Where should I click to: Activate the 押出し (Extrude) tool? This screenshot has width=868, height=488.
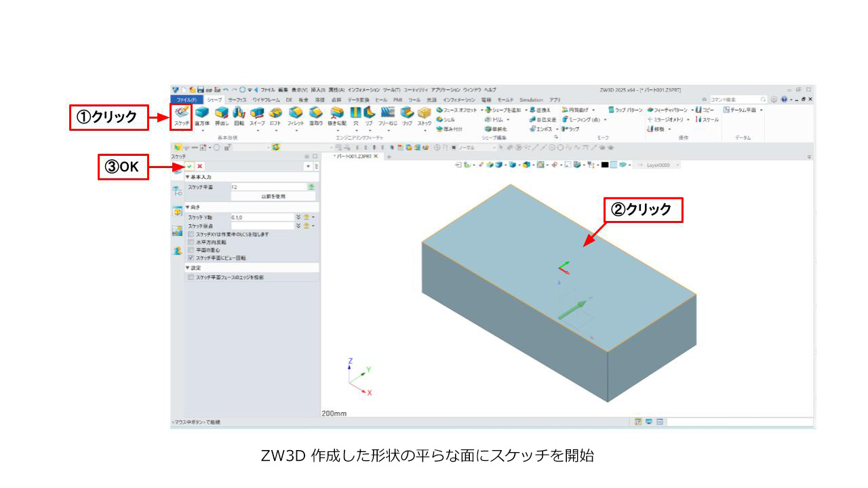[x=221, y=117]
